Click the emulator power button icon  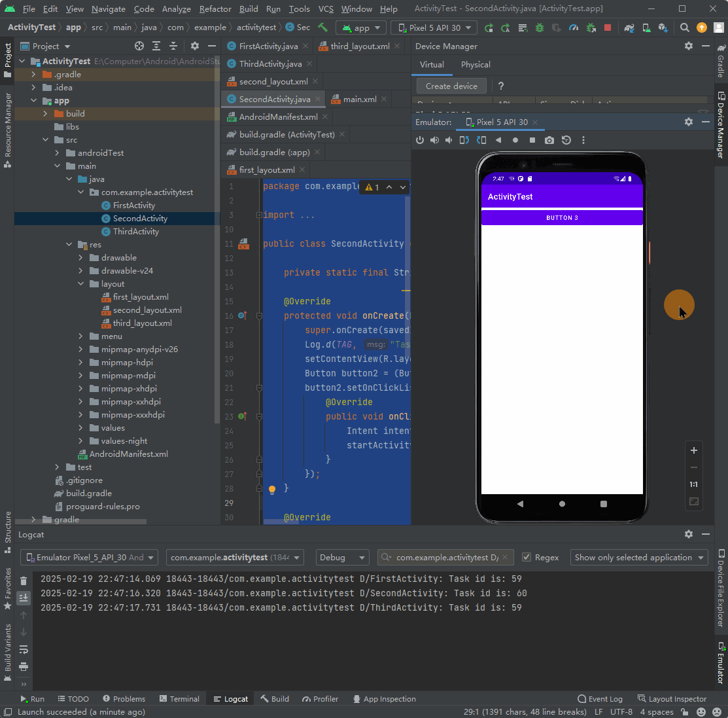(420, 140)
